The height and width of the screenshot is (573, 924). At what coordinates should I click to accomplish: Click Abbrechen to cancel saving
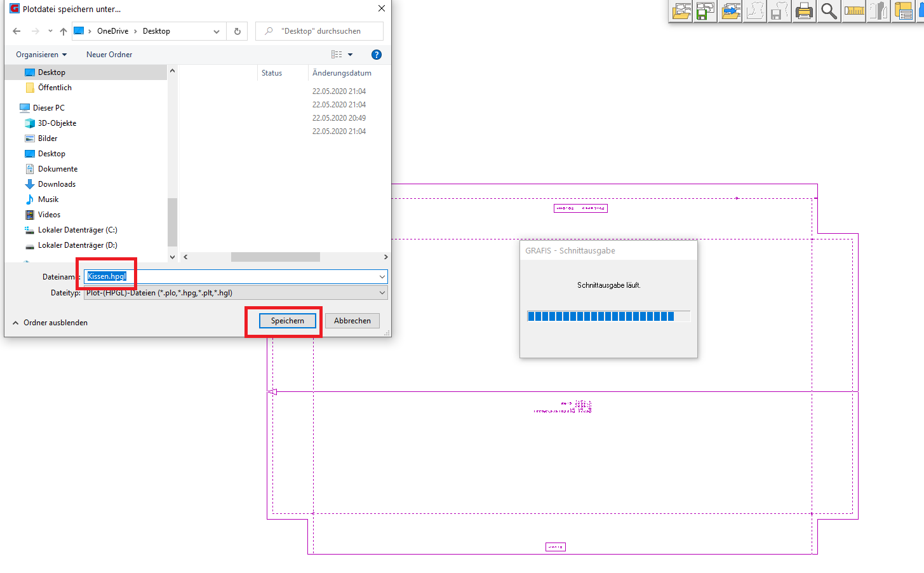(x=352, y=321)
